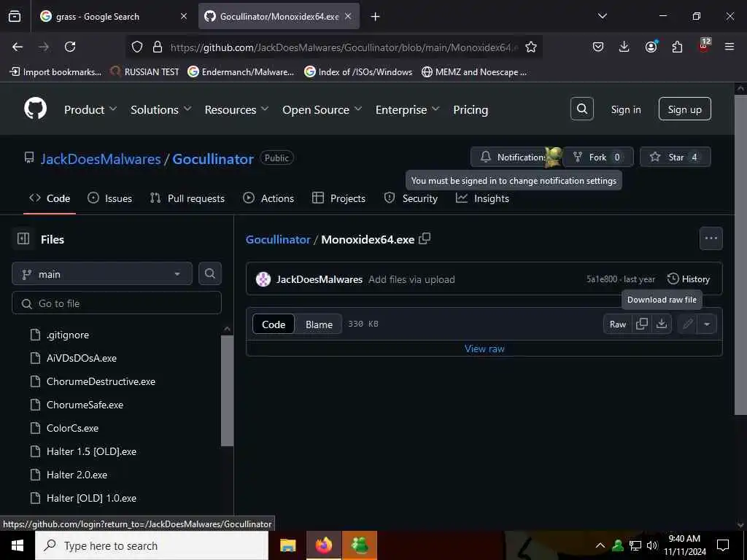Click the Sign in link
The width and height of the screenshot is (747, 560).
[x=625, y=109]
